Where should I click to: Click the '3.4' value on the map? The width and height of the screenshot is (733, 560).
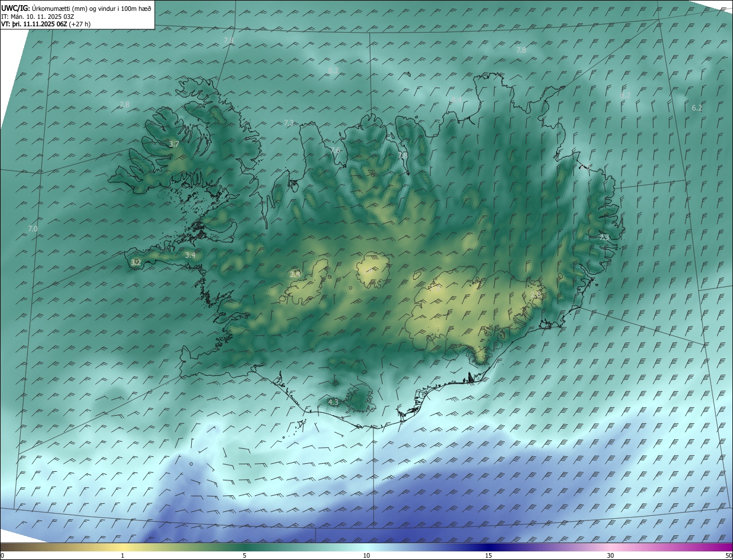click(190, 255)
